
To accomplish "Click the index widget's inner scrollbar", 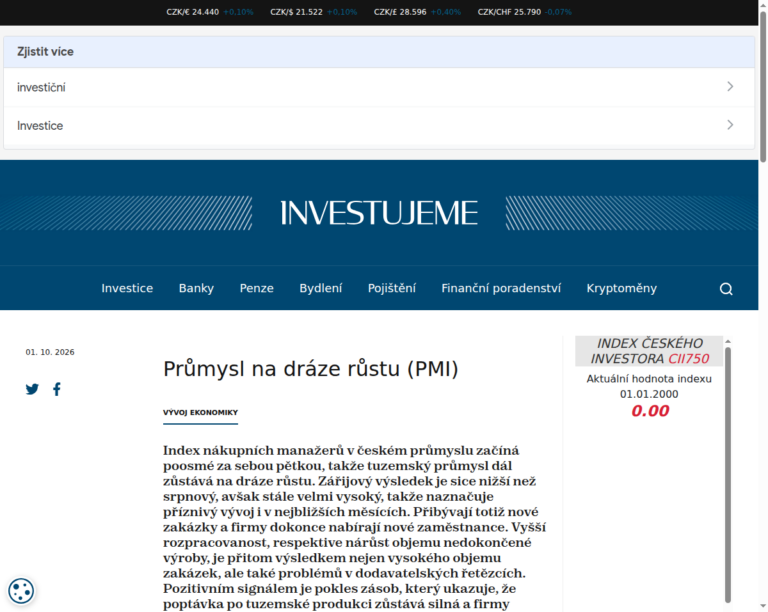I will click(728, 474).
